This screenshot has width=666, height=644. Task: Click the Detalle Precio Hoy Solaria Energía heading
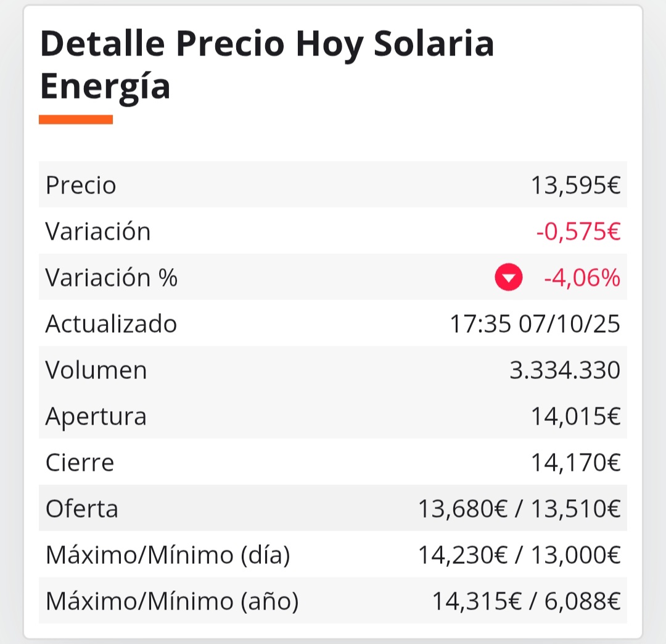[x=267, y=65]
